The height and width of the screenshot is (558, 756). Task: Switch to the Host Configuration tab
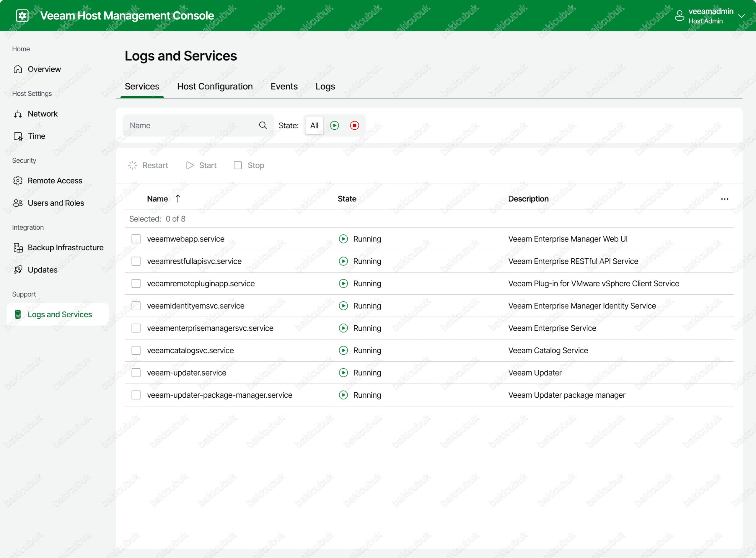(215, 87)
